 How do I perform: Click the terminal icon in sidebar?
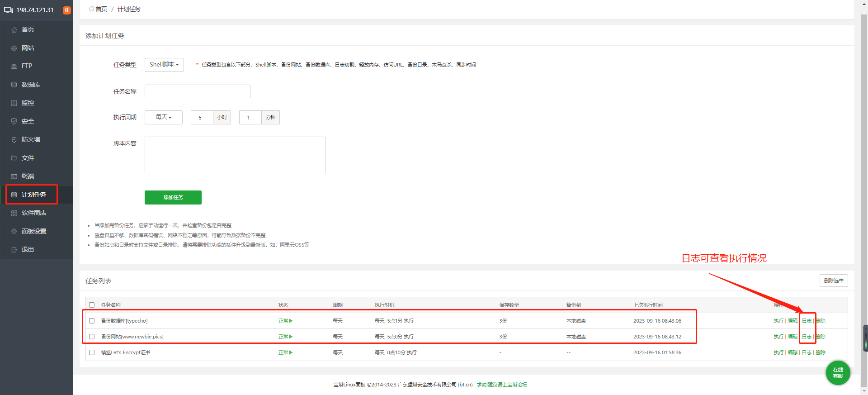point(14,176)
